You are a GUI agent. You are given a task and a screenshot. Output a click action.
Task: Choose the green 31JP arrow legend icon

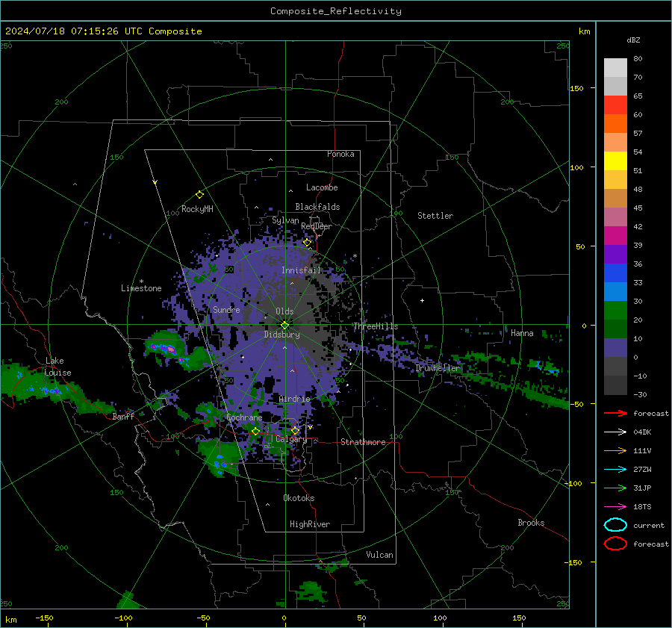pyautogui.click(x=615, y=488)
